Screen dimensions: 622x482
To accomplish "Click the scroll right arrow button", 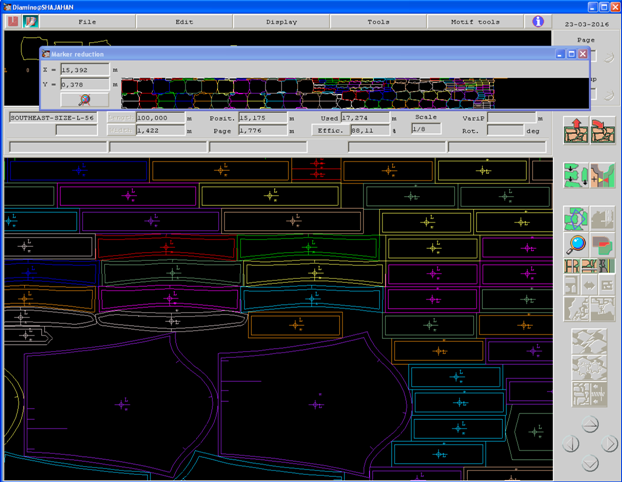I will pyautogui.click(x=608, y=443).
